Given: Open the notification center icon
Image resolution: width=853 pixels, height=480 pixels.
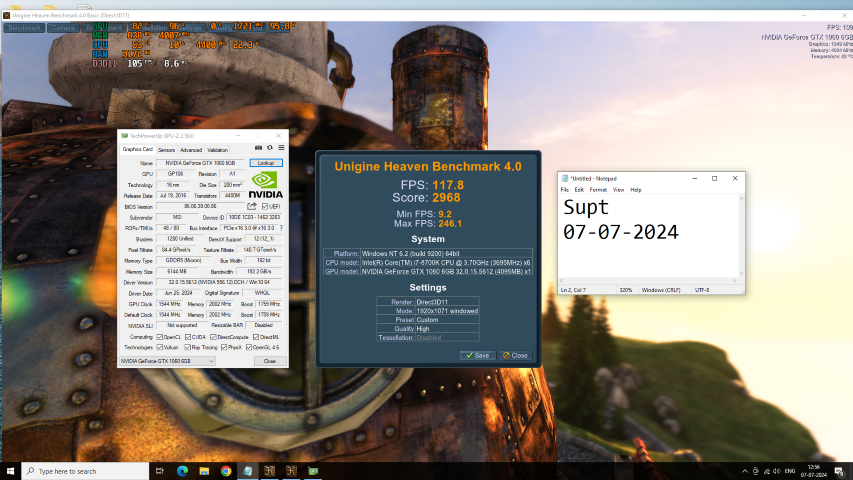Looking at the screenshot, I should pos(839,471).
